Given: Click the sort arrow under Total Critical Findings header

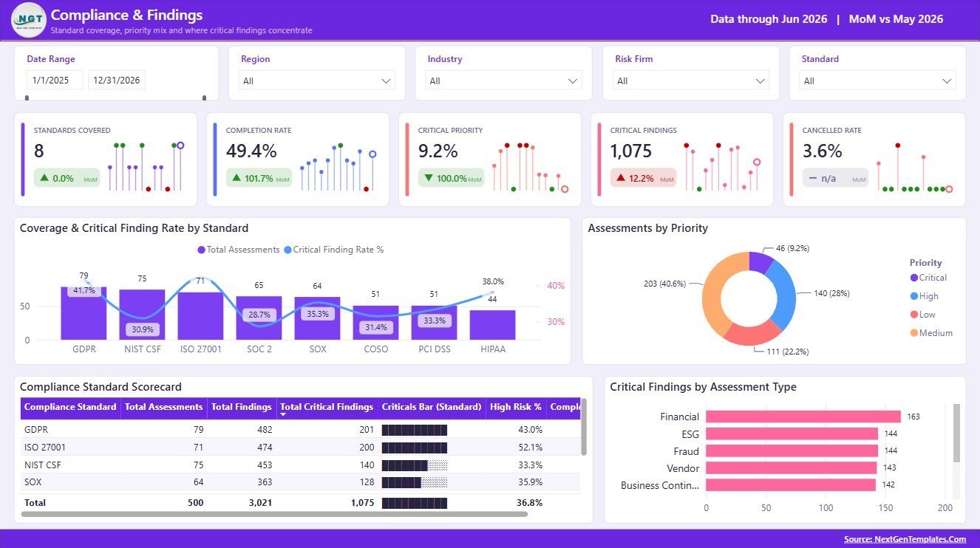Looking at the screenshot, I should click(x=283, y=416).
